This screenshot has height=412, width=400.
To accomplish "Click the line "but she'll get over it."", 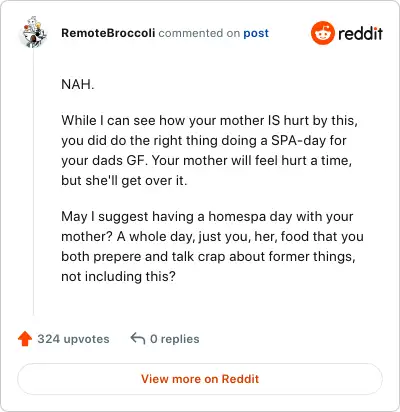I will click(x=124, y=180).
